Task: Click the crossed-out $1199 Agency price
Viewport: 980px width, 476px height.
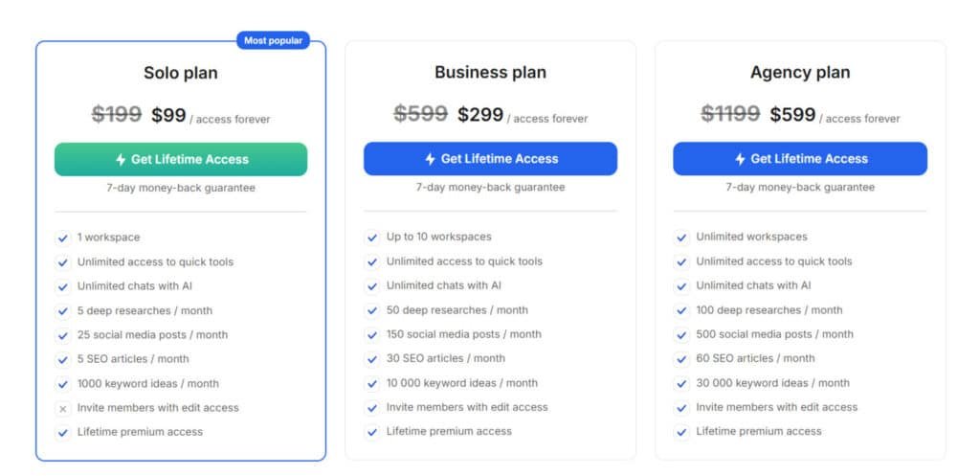Action: coord(730,115)
